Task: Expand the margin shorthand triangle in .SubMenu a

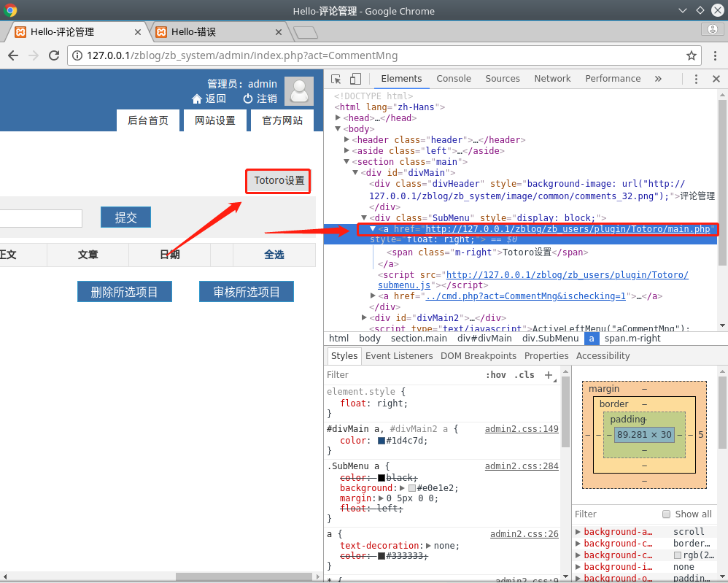Action: (x=382, y=498)
